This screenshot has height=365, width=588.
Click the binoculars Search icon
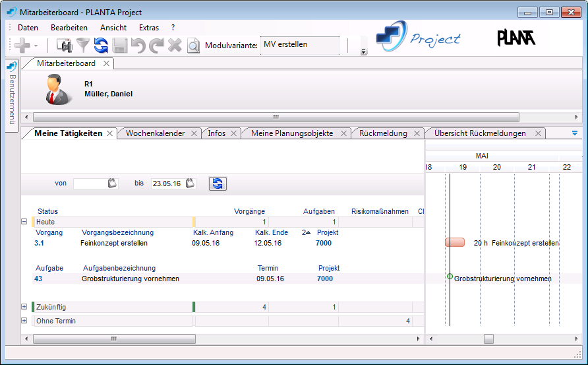pos(65,46)
